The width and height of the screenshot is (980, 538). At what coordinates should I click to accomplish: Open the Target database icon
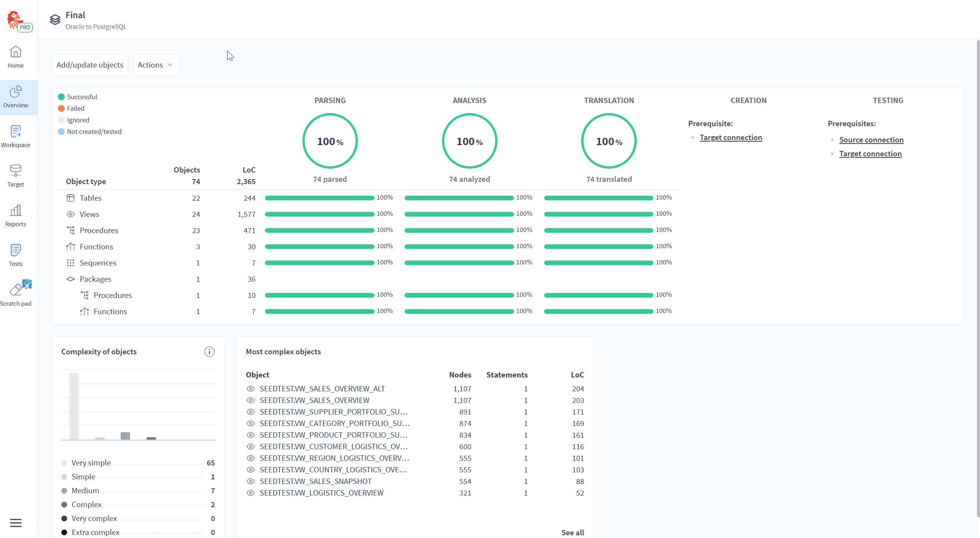(x=16, y=171)
